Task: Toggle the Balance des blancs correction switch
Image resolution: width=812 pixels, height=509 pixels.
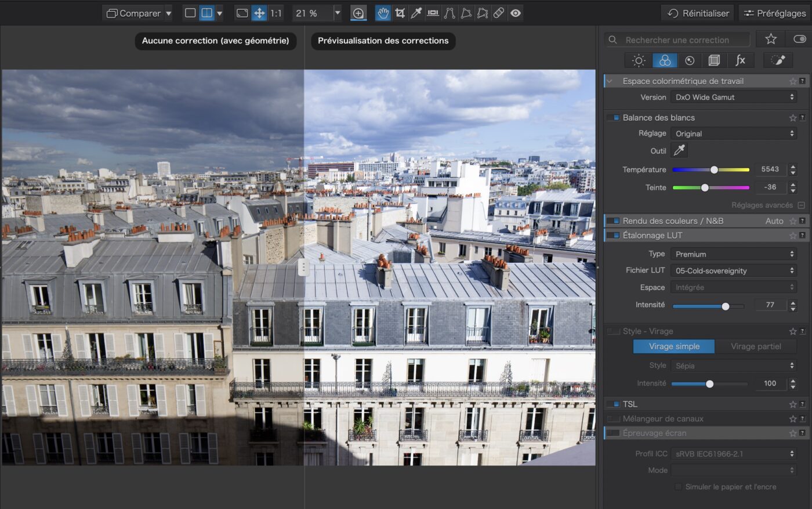Action: (613, 118)
